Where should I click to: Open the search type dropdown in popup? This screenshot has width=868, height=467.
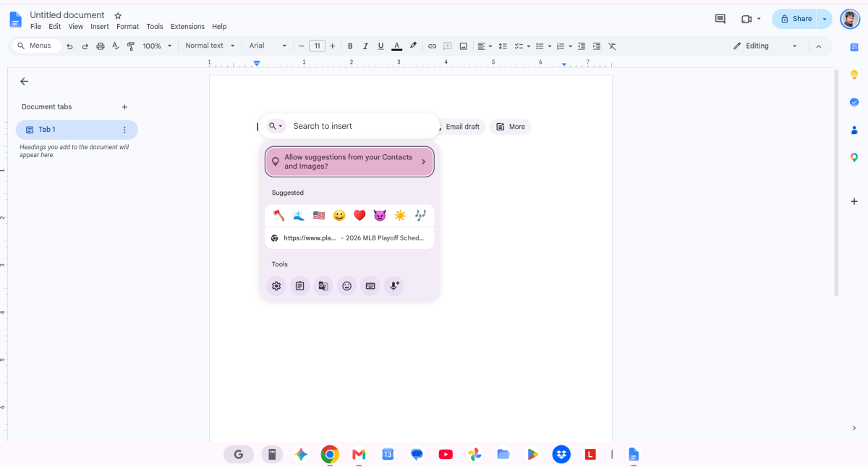point(276,126)
